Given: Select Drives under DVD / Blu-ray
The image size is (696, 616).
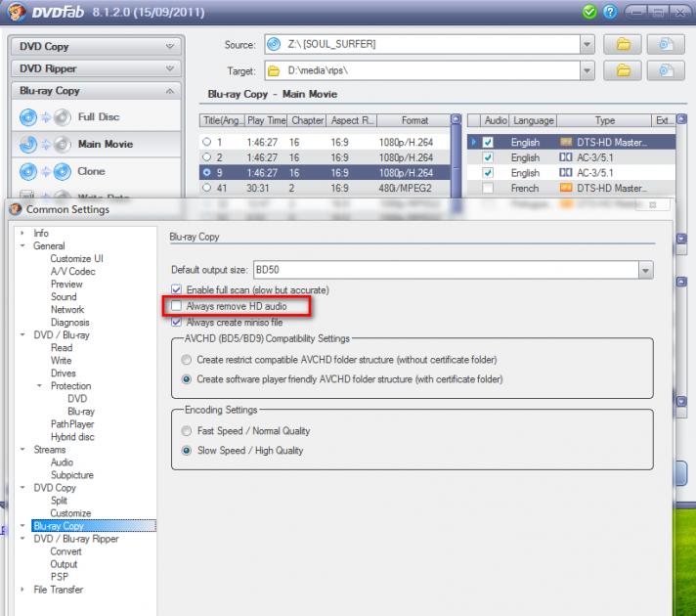Looking at the screenshot, I should (63, 374).
